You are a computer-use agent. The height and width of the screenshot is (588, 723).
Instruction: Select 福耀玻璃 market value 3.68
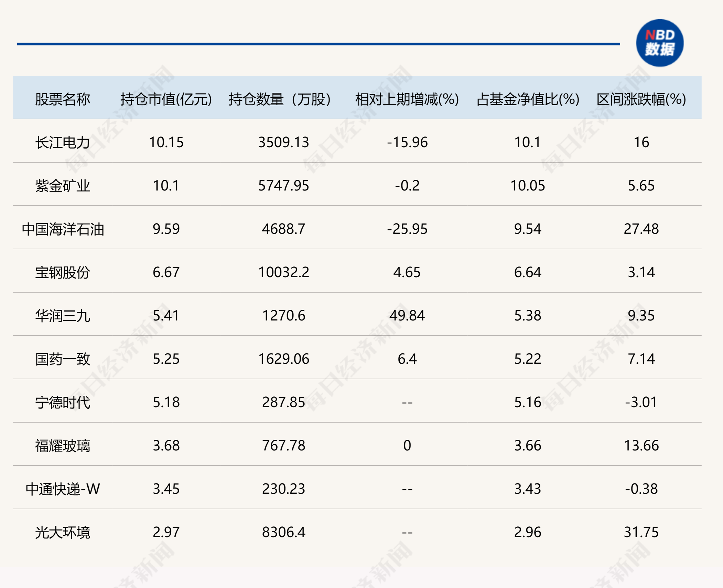point(166,446)
